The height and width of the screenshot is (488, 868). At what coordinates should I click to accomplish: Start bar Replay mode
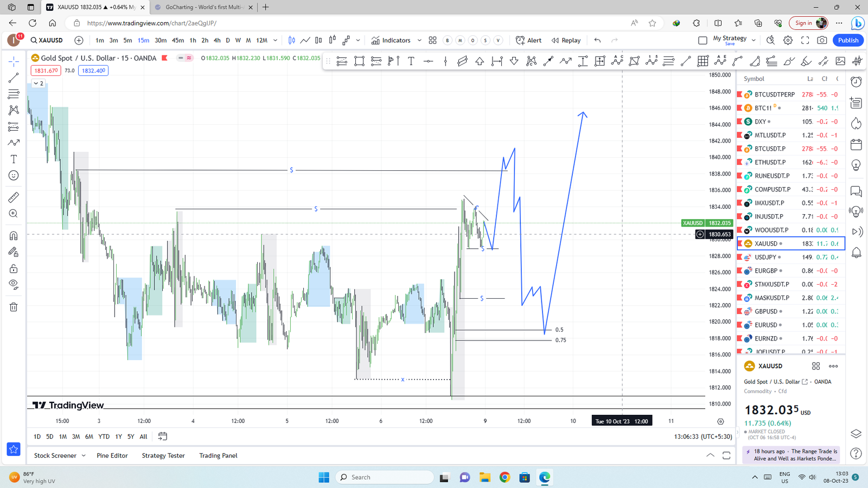tap(566, 40)
